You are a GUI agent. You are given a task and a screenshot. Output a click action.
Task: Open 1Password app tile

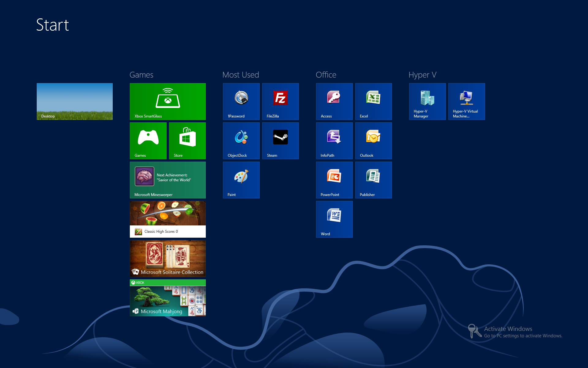click(x=241, y=102)
